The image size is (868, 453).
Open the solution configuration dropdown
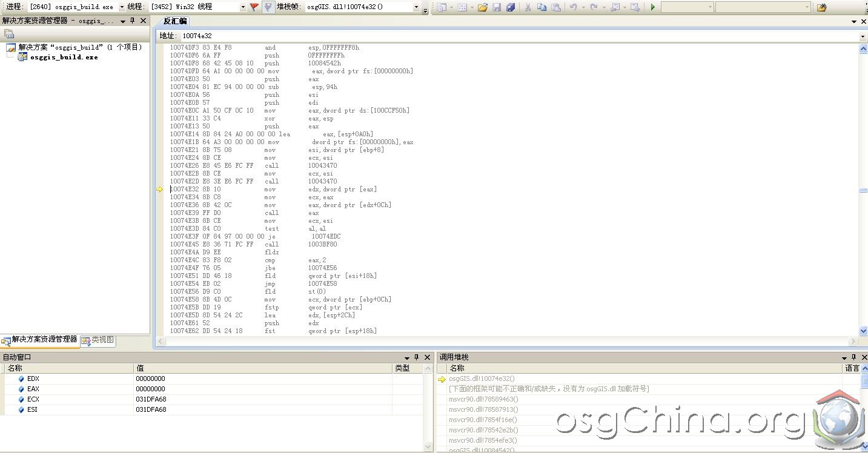tap(711, 7)
